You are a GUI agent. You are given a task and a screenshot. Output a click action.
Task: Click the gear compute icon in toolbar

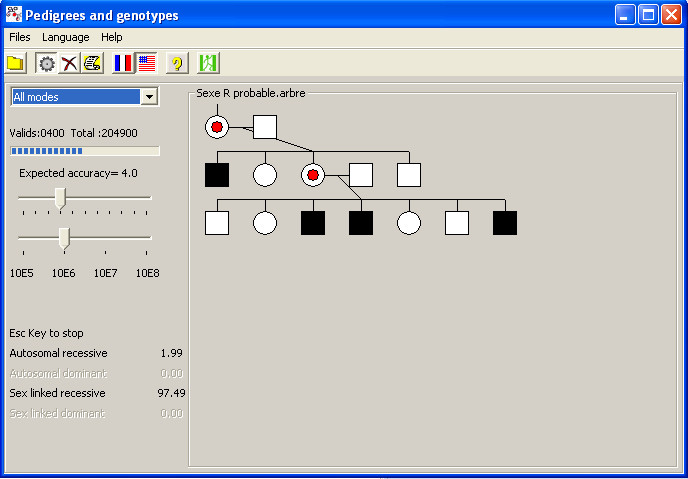point(46,63)
